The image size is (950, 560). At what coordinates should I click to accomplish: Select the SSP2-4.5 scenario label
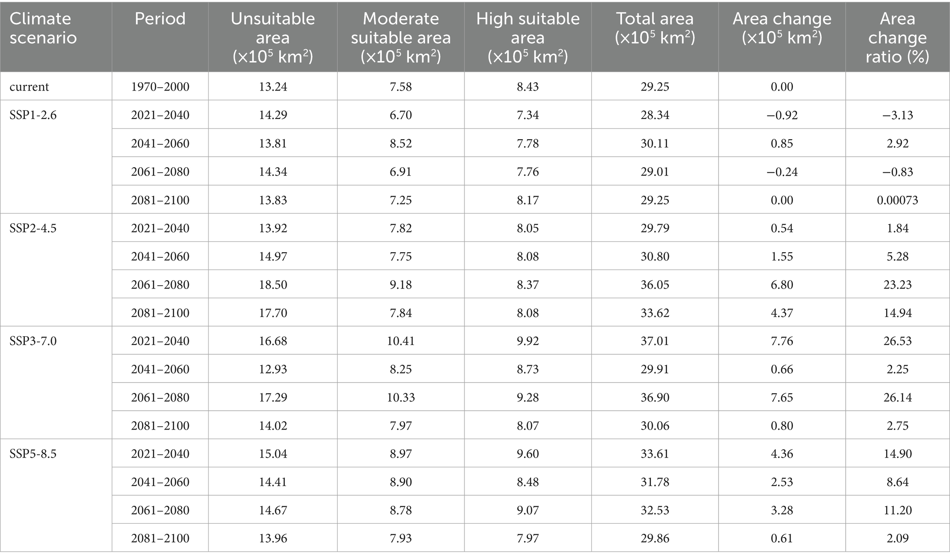[x=33, y=228]
